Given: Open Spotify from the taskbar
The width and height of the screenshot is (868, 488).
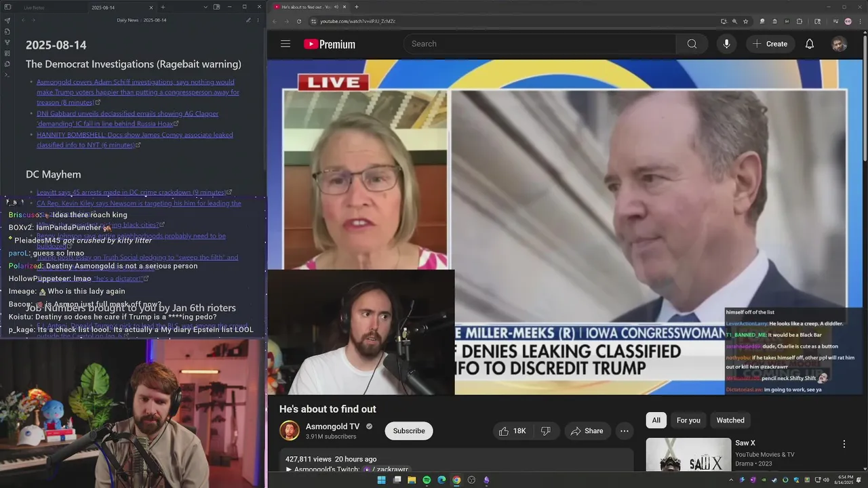Looking at the screenshot, I should [427, 480].
